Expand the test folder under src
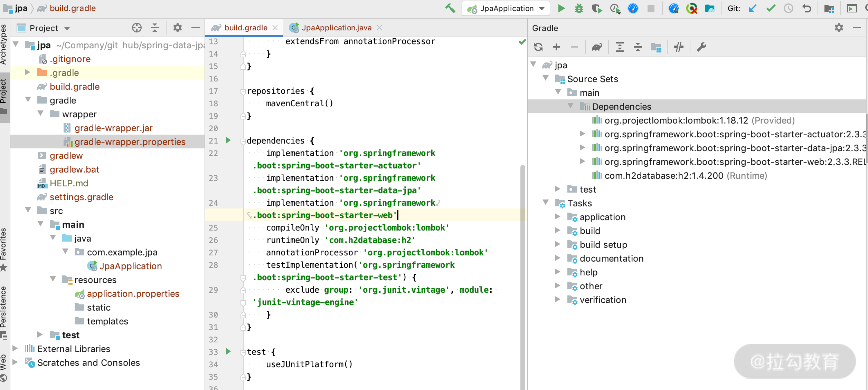The width and height of the screenshot is (868, 390). pyautogui.click(x=40, y=334)
